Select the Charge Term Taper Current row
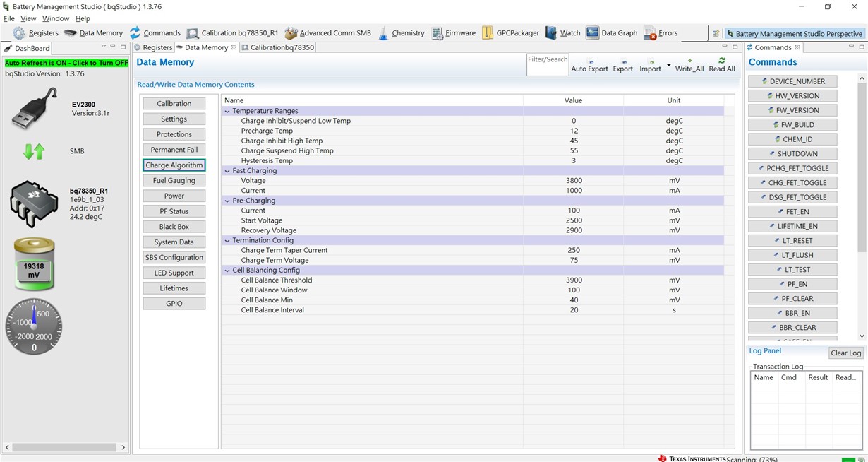 pos(474,250)
